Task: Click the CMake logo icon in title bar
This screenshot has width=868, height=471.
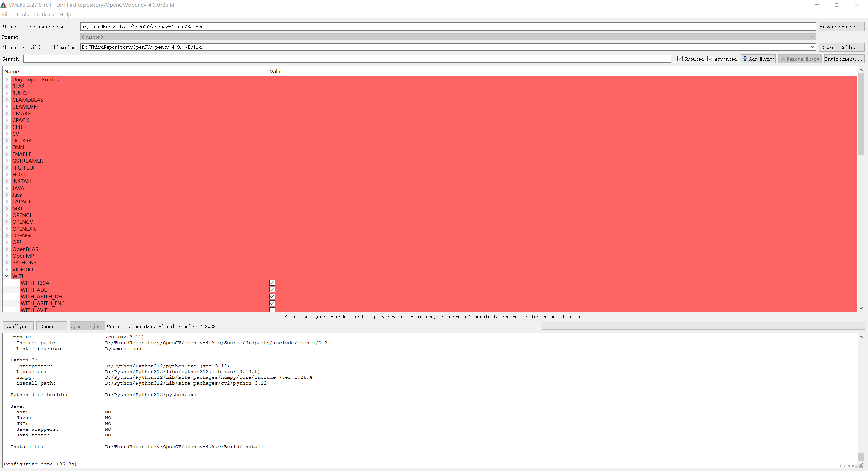Action: 3,5
